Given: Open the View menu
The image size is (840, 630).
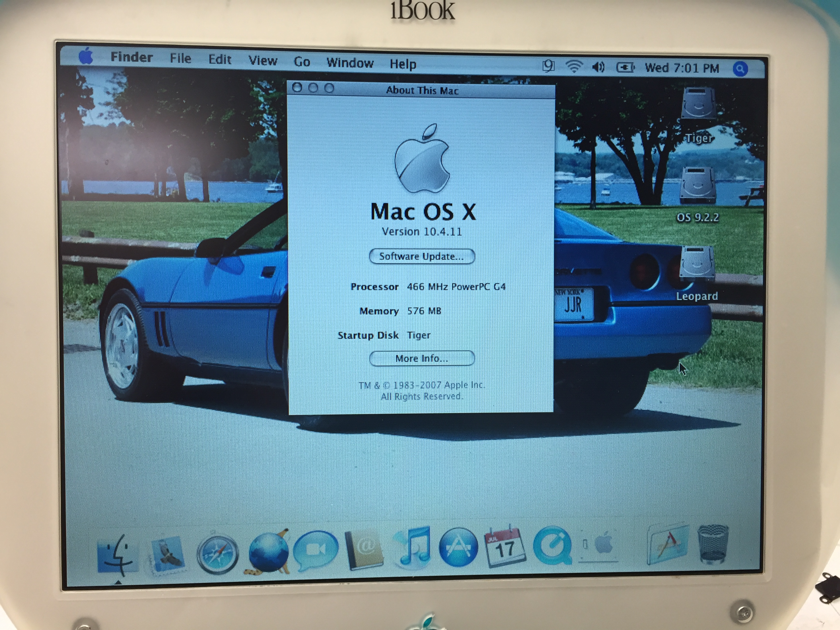Looking at the screenshot, I should tap(262, 61).
